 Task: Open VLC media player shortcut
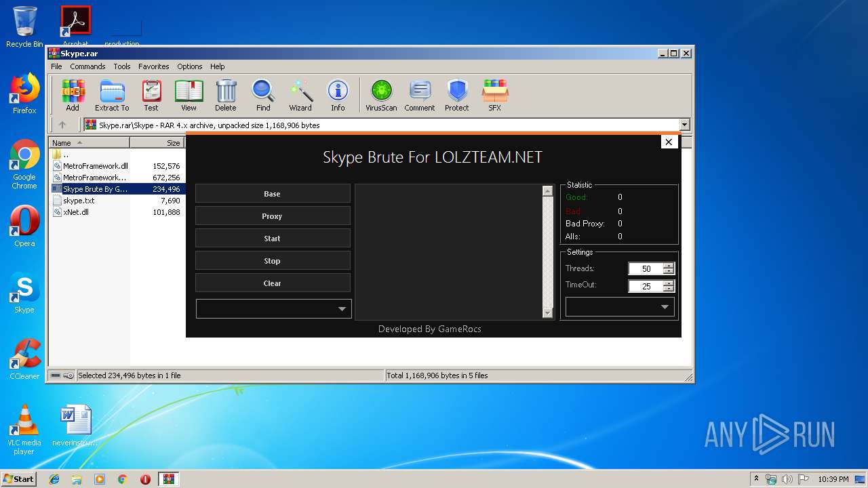[x=24, y=430]
